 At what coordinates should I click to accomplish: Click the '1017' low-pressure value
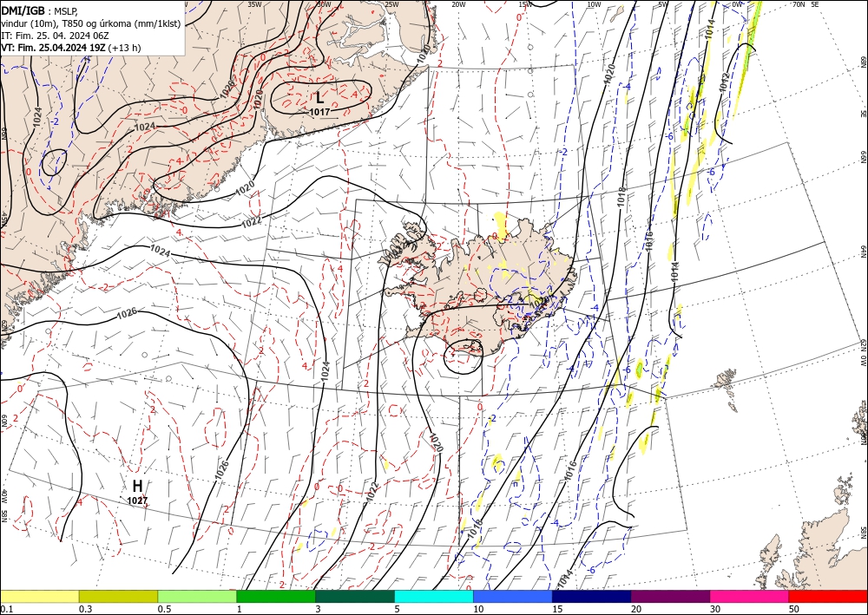point(319,112)
